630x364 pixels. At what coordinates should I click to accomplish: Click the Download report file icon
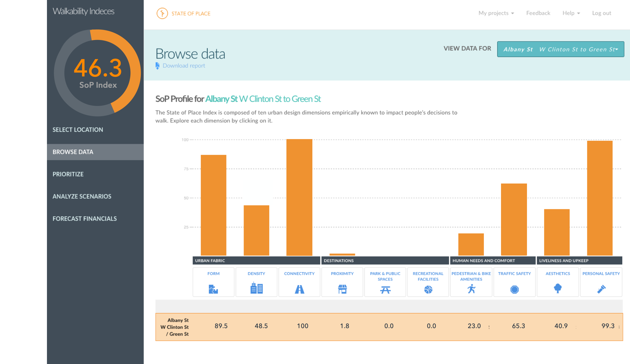click(157, 66)
